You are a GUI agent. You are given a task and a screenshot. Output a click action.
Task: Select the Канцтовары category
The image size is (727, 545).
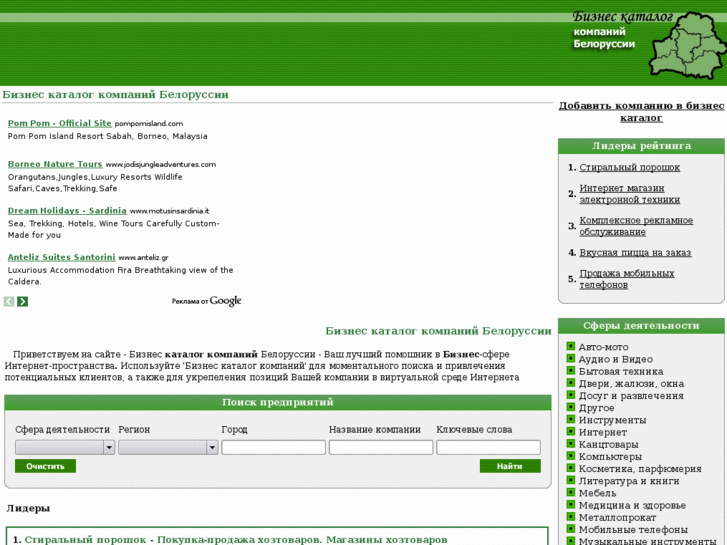click(x=608, y=444)
